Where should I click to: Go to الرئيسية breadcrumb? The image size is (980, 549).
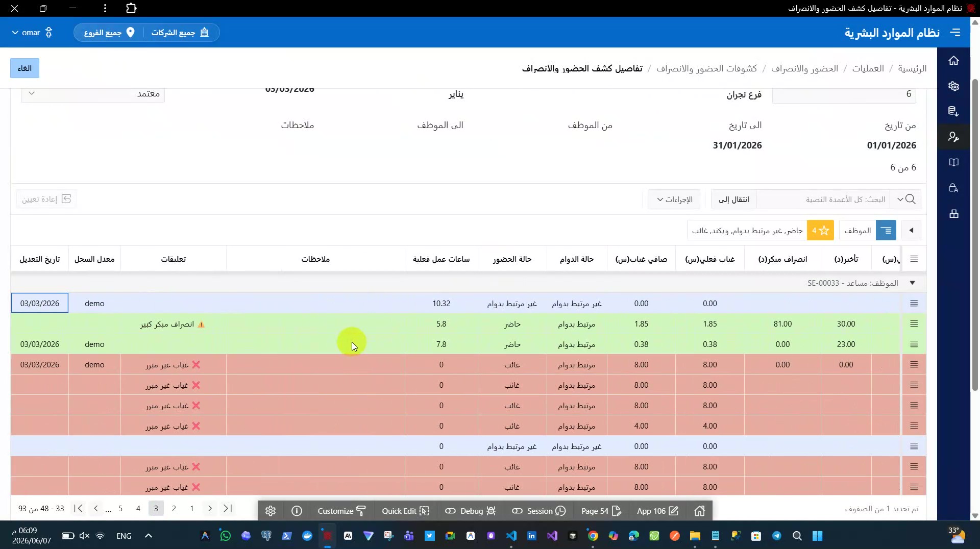[x=912, y=68]
